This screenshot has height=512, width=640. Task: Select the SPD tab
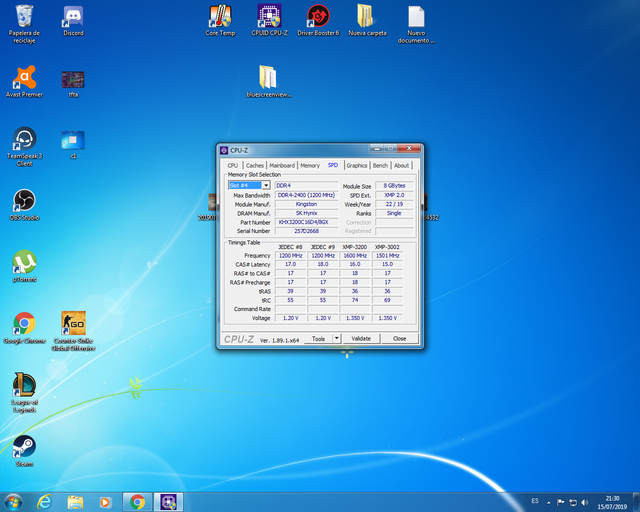333,165
